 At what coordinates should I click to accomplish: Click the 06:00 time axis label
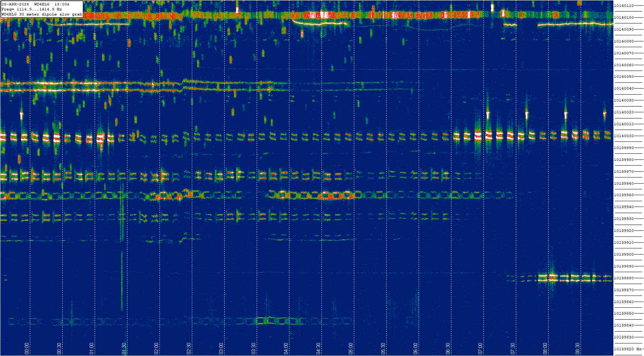click(416, 348)
